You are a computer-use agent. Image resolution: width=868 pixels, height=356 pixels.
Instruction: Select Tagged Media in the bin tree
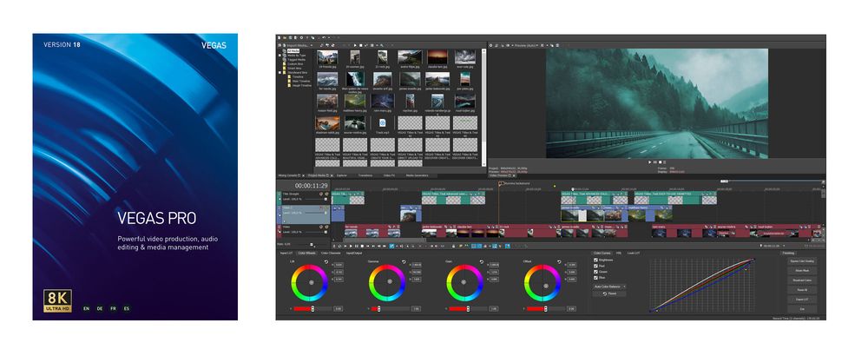297,60
